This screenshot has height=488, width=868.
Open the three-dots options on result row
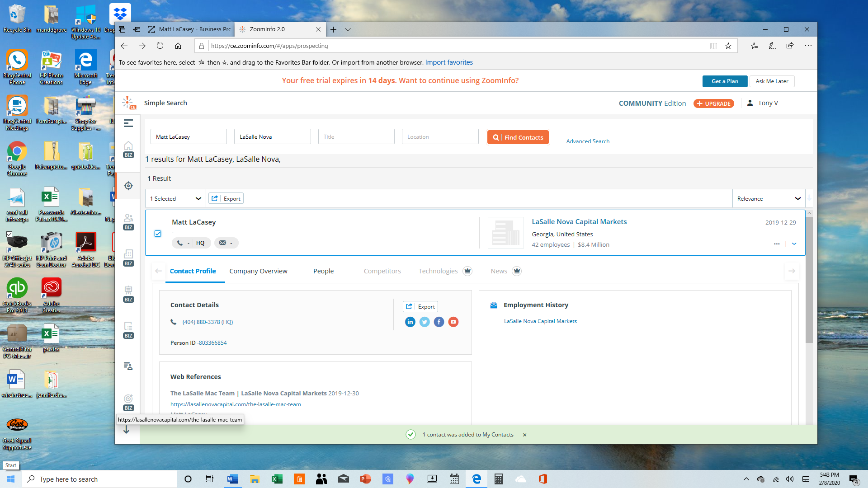pos(777,244)
